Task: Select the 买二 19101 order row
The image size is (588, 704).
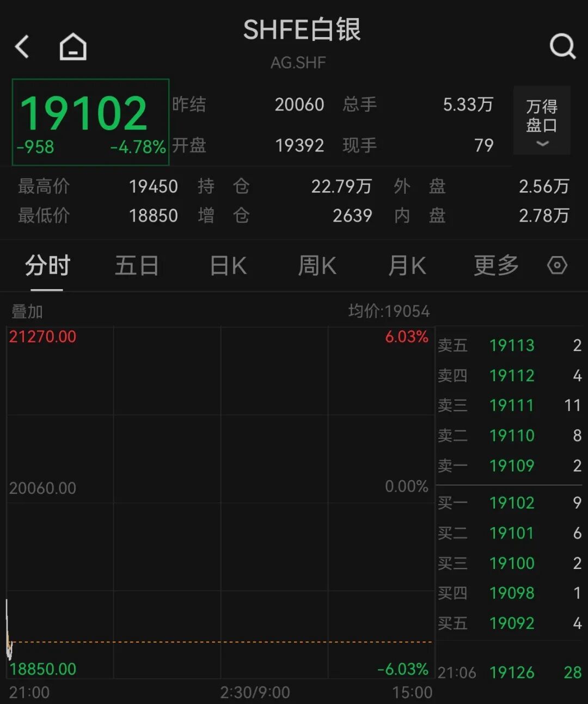Action: (x=510, y=533)
